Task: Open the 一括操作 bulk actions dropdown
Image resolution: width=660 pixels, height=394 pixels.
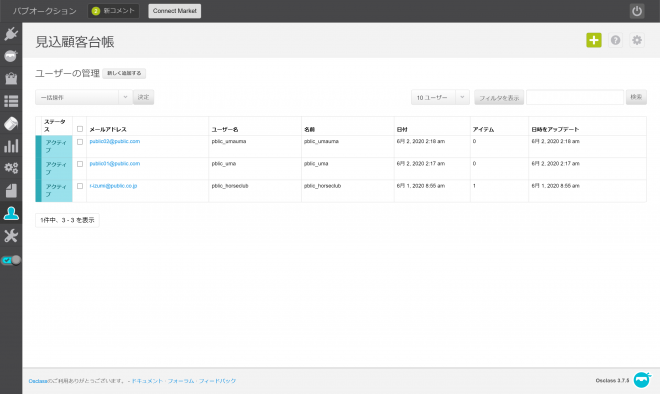Action: (x=84, y=97)
